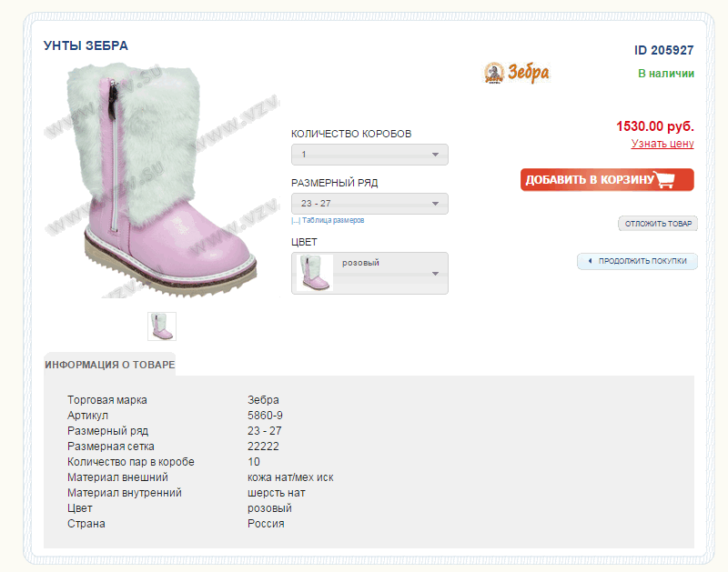Click the В наличии stock status

[x=665, y=74]
